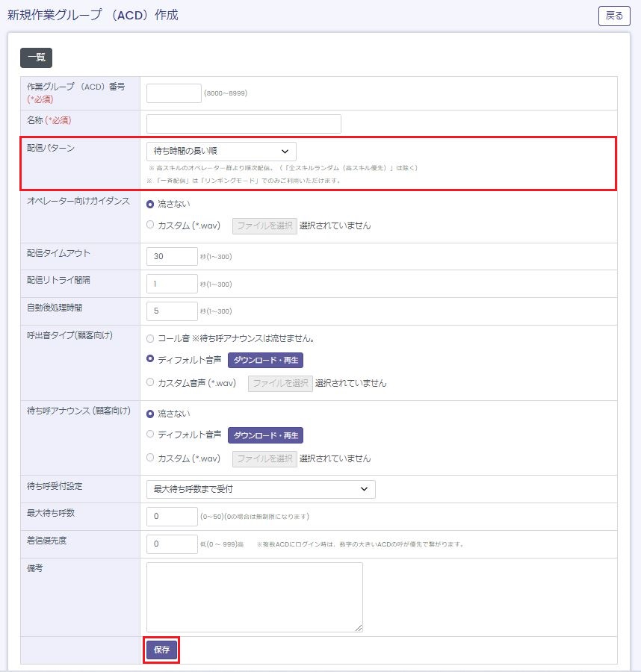Open the 配信パターン dropdown

[x=221, y=152]
